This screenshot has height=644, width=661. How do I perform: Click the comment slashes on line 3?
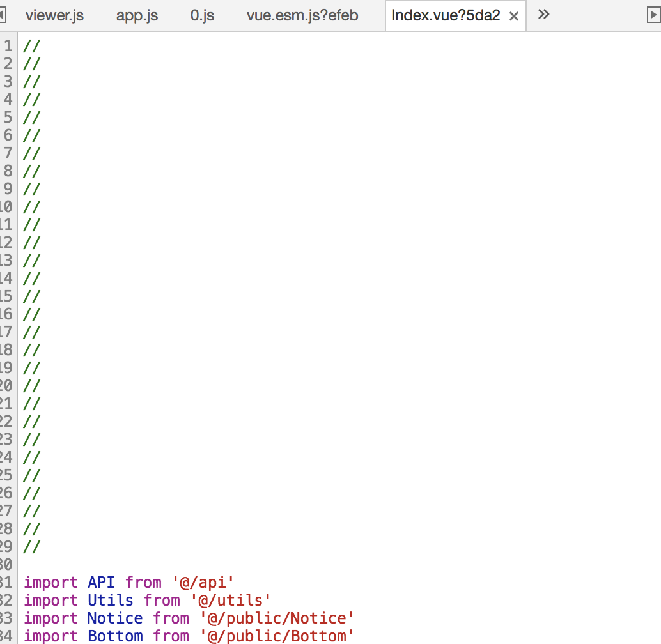(31, 81)
